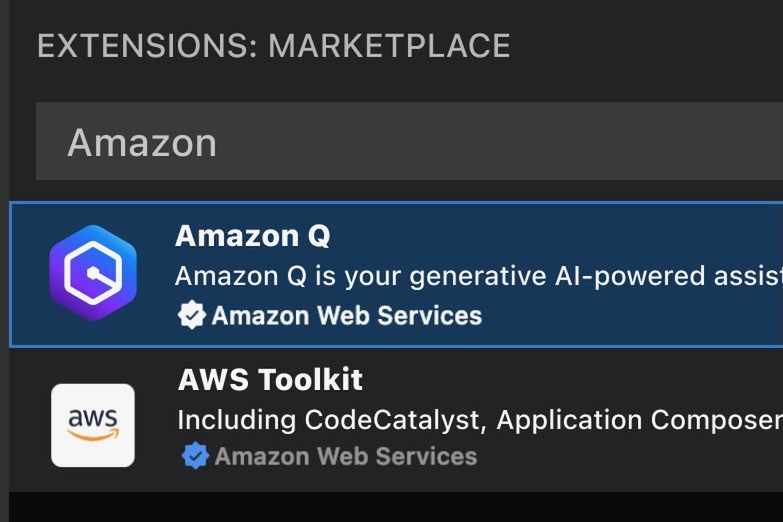Click the black empty area below the extension list
783x522 pixels.
pos(396,507)
